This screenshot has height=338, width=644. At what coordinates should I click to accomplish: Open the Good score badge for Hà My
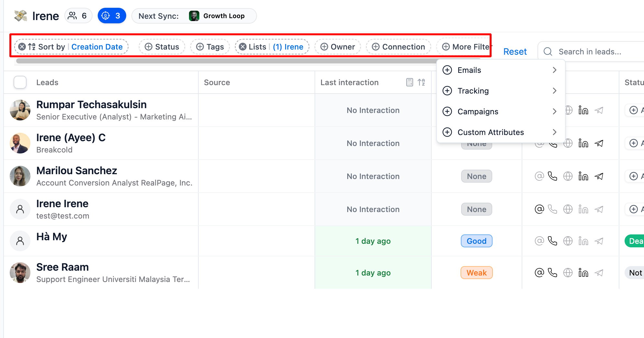click(476, 241)
